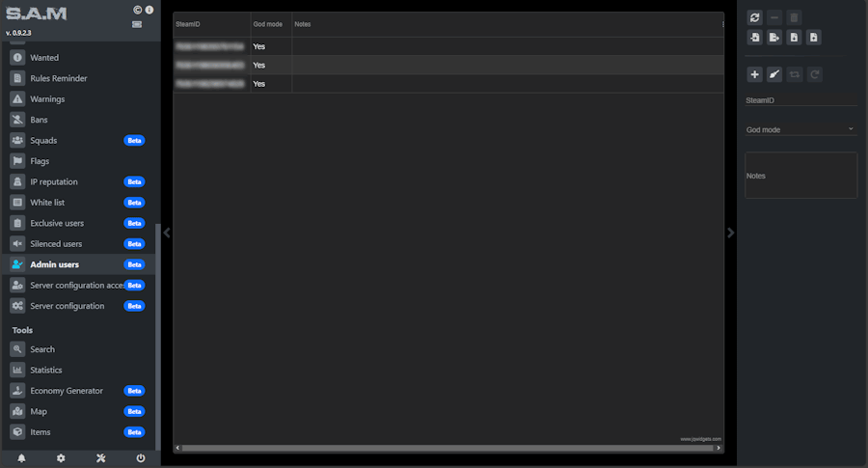Click the power icon to log out
This screenshot has height=468, width=868.
coord(141,458)
